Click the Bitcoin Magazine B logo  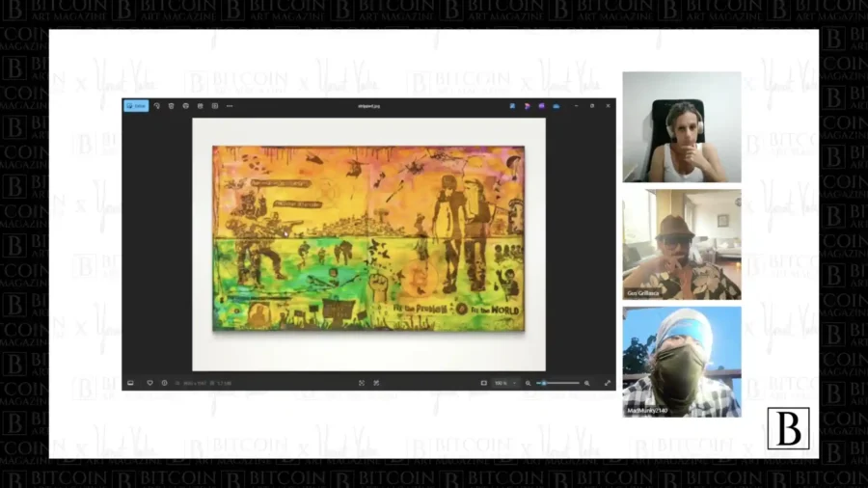(x=788, y=428)
